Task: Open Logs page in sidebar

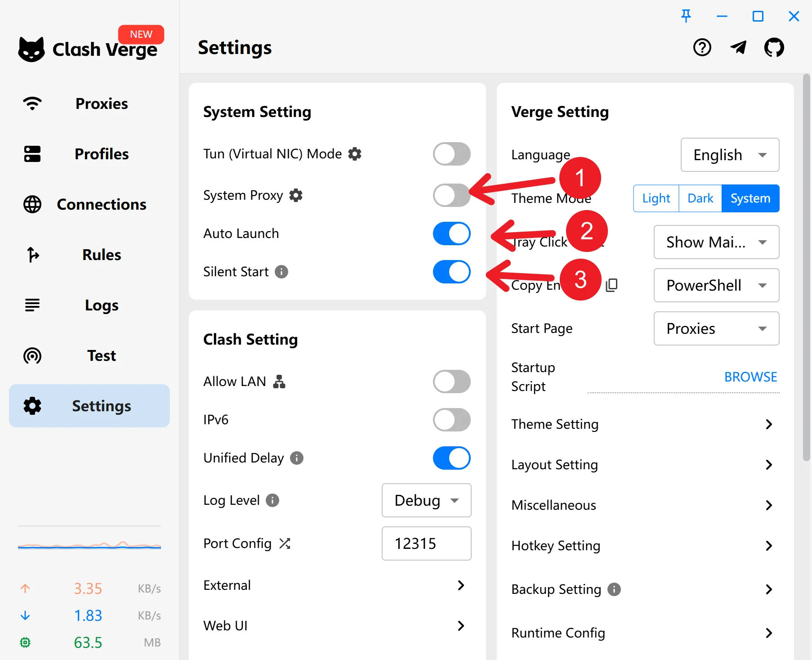Action: pos(89,305)
